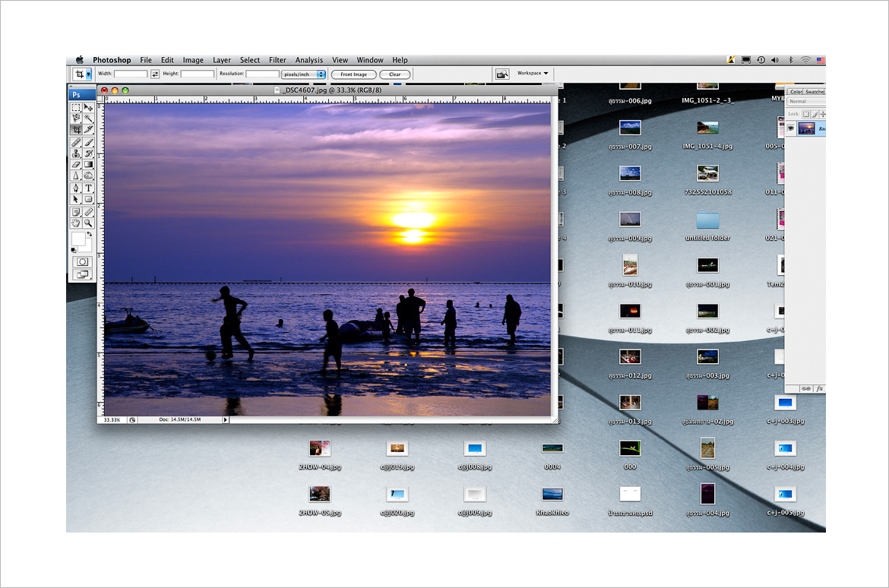This screenshot has height=588, width=889.
Task: Open the Crop tool preset picker arrow
Action: 88,74
